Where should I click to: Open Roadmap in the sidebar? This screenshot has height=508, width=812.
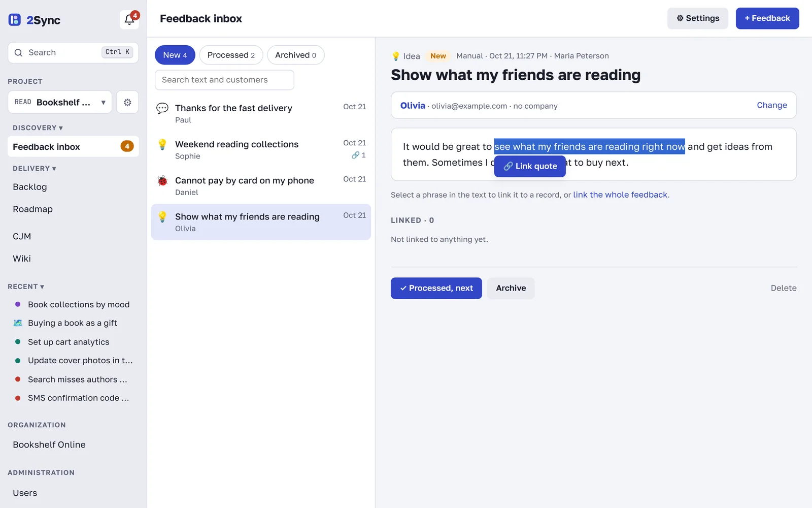click(x=33, y=209)
